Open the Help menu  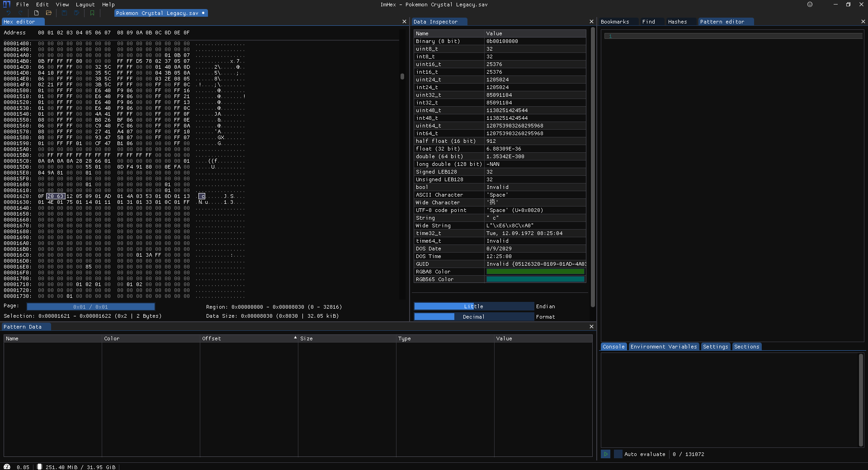point(108,5)
